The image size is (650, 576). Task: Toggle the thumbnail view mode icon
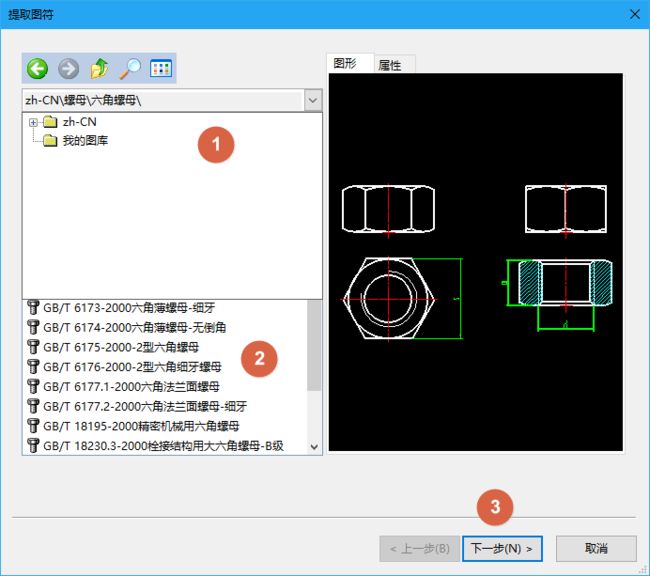pos(161,68)
